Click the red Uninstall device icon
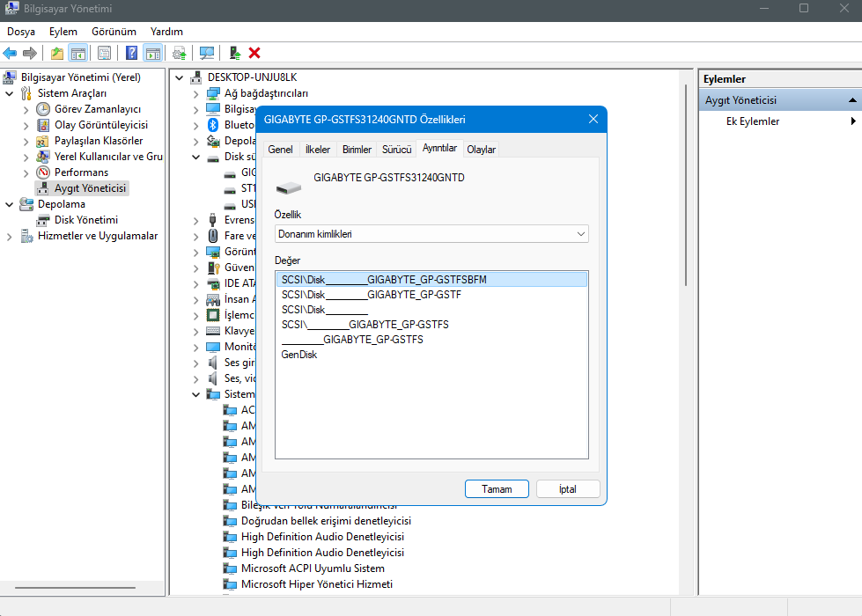The width and height of the screenshot is (862, 616). pos(254,54)
